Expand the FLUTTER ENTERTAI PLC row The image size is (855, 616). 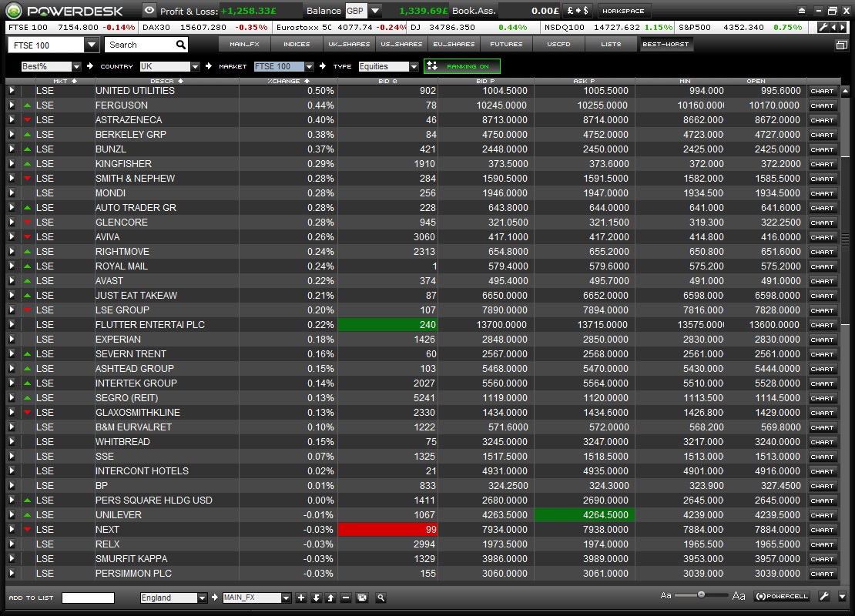tap(12, 325)
